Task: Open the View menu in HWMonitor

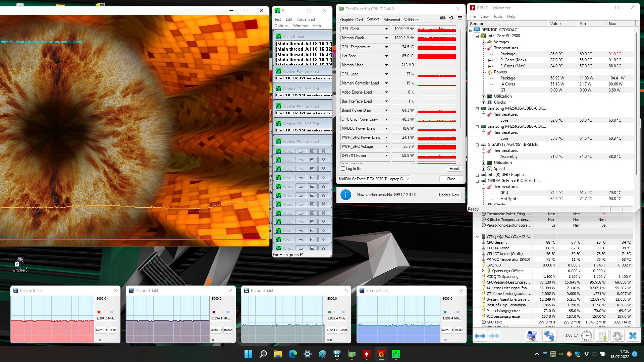Action: [x=484, y=16]
